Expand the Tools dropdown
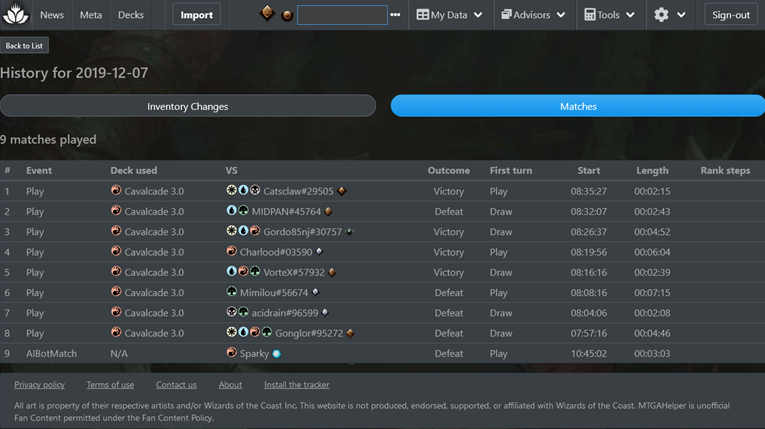This screenshot has width=765, height=429. tap(609, 15)
